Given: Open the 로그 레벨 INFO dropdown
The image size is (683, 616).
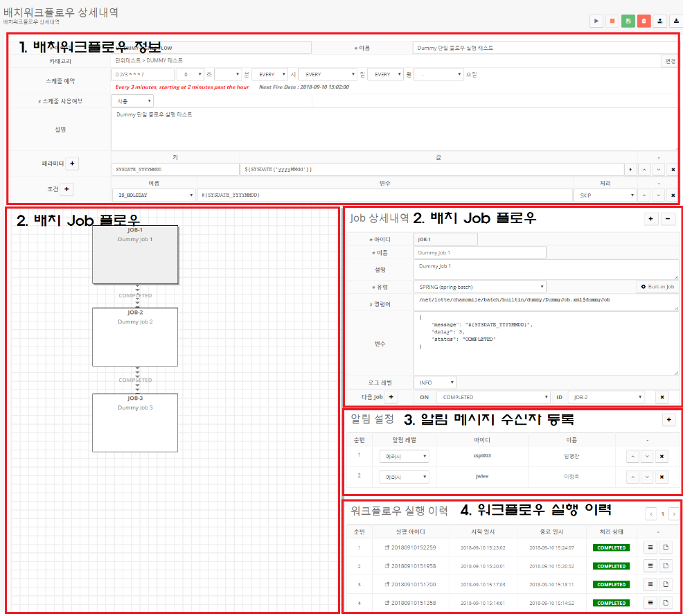Looking at the screenshot, I should coord(435,382).
